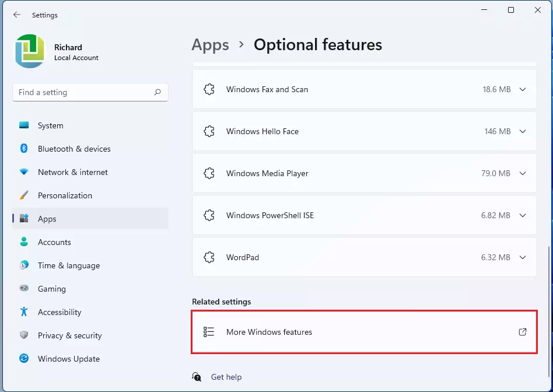Click the Windows Fax and Scan feature icon
The image size is (553, 392).
pyautogui.click(x=209, y=89)
